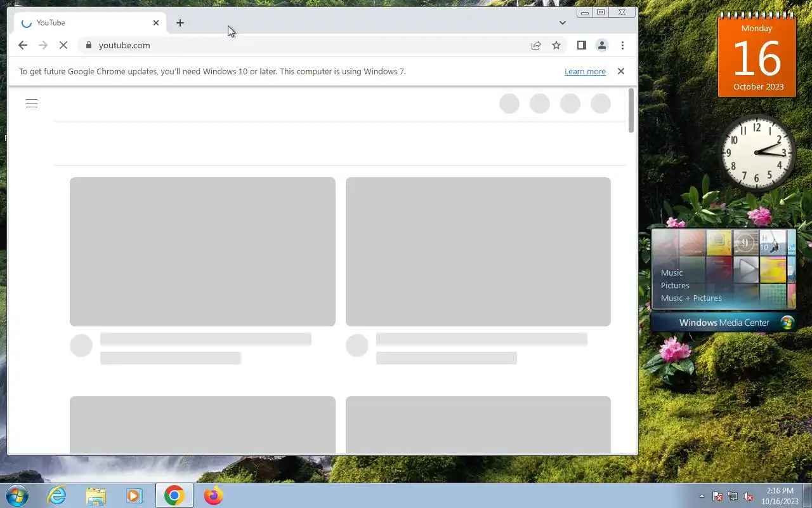Open Windows Media Player from taskbar

[x=134, y=495]
